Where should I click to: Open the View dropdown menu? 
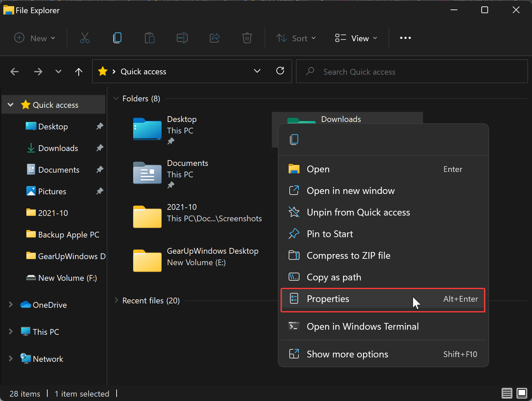coord(356,38)
